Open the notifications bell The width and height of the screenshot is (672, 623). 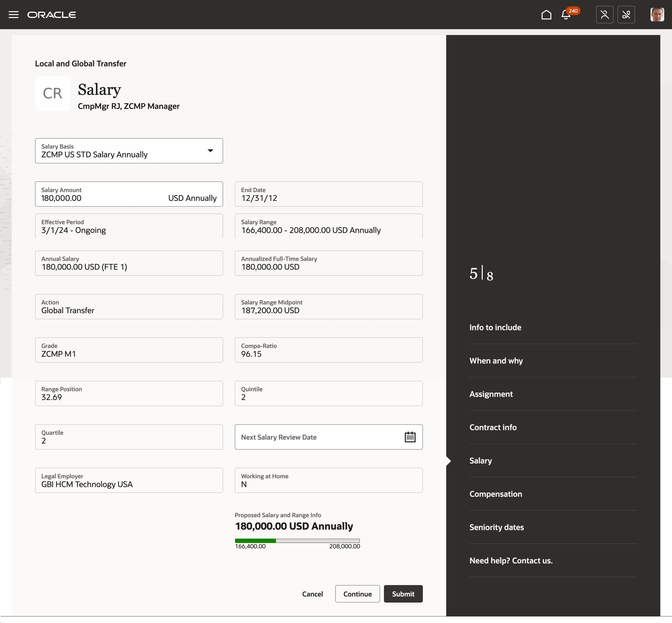tap(566, 15)
